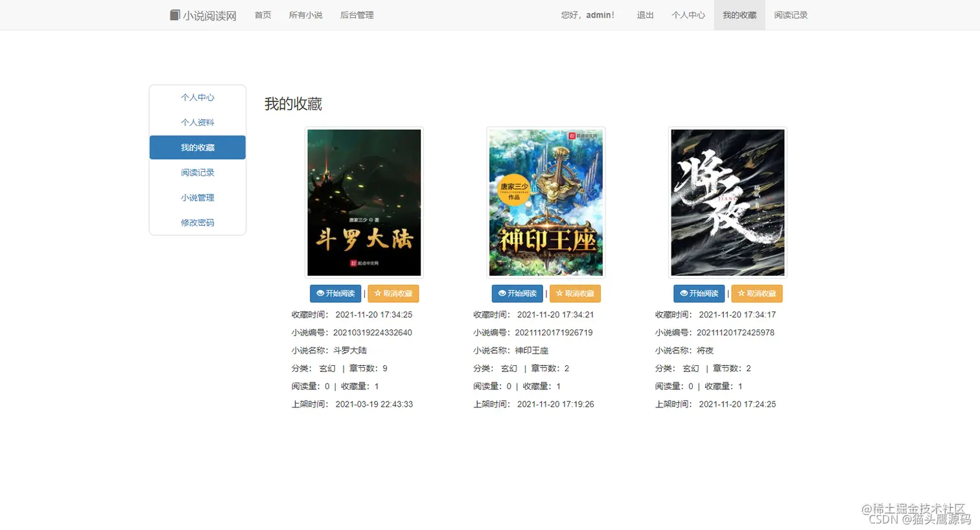Select 个人中心 in the sidebar

pos(198,97)
